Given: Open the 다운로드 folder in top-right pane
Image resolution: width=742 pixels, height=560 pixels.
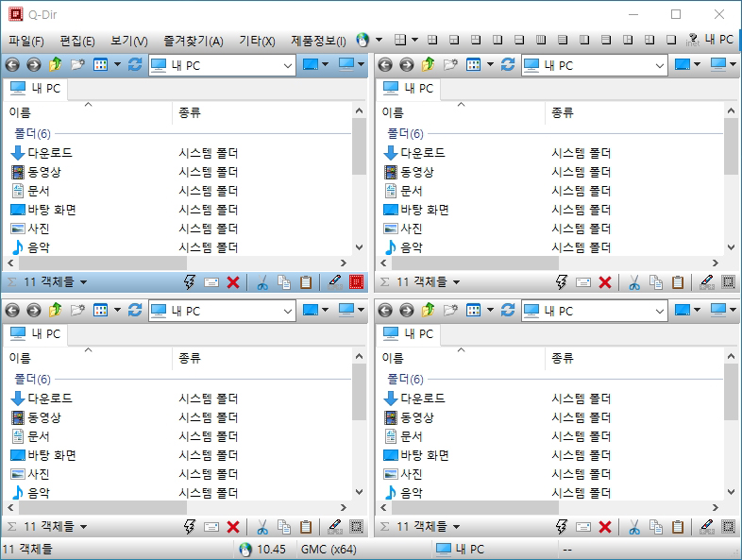Looking at the screenshot, I should pos(423,153).
